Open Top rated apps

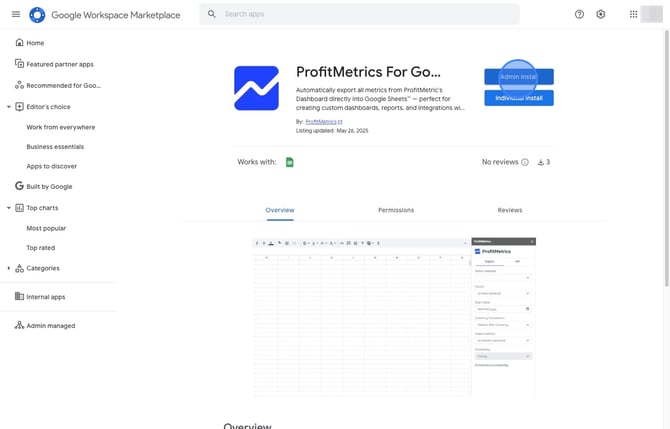(x=41, y=248)
